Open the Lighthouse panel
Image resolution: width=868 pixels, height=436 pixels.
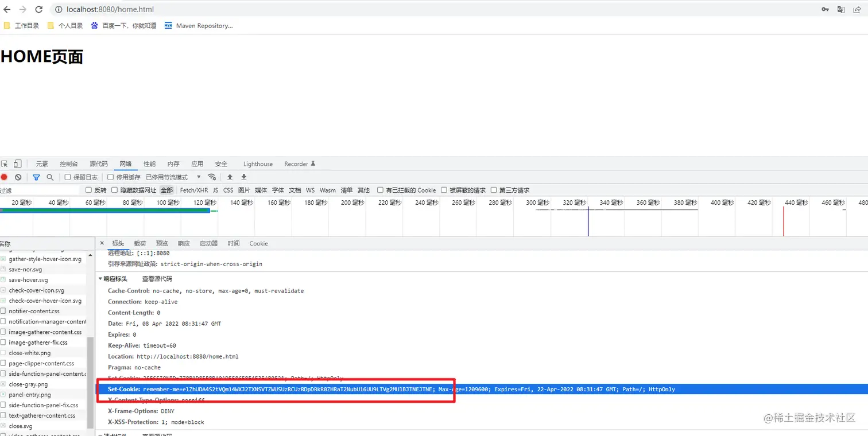pos(258,163)
